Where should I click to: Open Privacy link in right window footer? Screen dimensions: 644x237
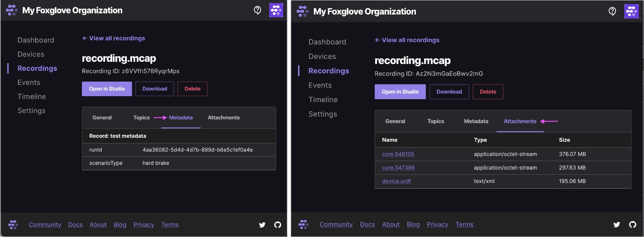pos(437,225)
